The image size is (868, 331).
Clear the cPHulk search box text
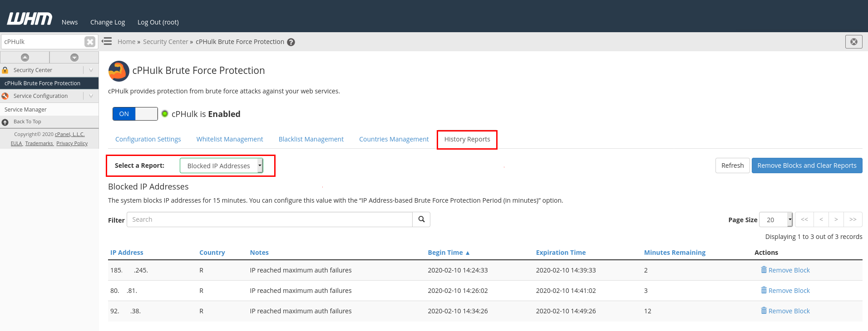90,42
